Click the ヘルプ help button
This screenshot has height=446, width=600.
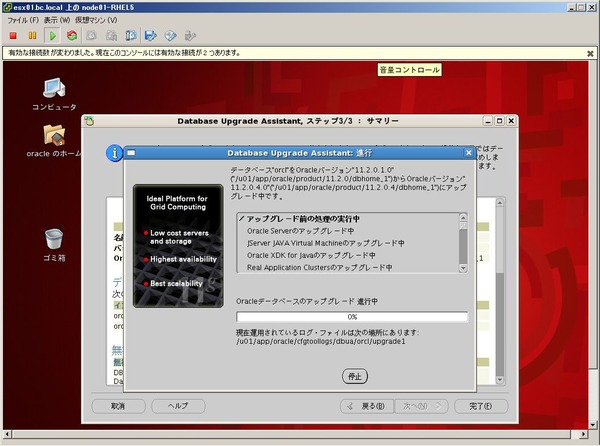178,406
